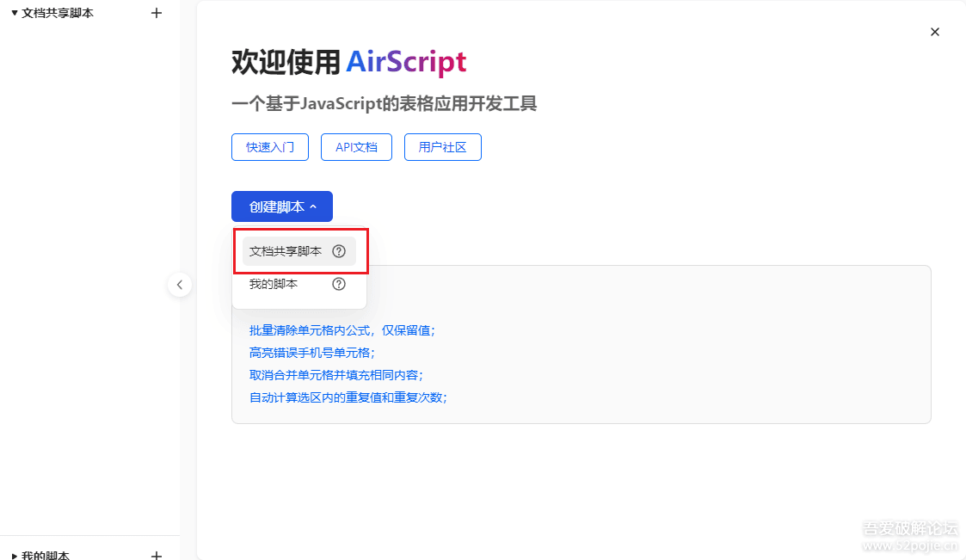Open example 高亮错误手机号单元格
The height and width of the screenshot is (560, 966).
click(311, 353)
